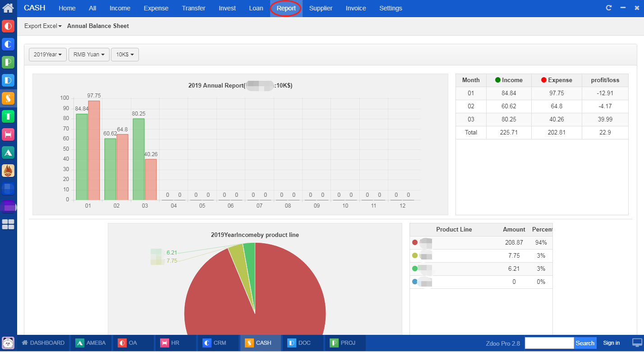The image size is (644, 352).
Task: Refresh the page with reload icon
Action: [608, 8]
